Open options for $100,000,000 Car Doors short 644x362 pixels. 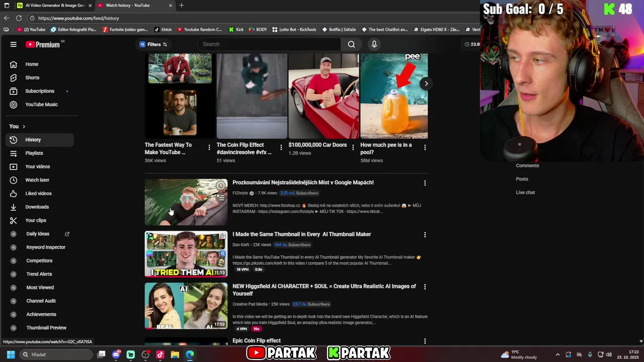click(353, 148)
